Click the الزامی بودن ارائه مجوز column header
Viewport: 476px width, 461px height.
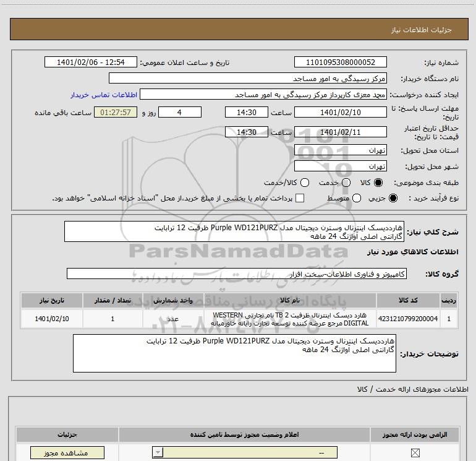coord(415,434)
